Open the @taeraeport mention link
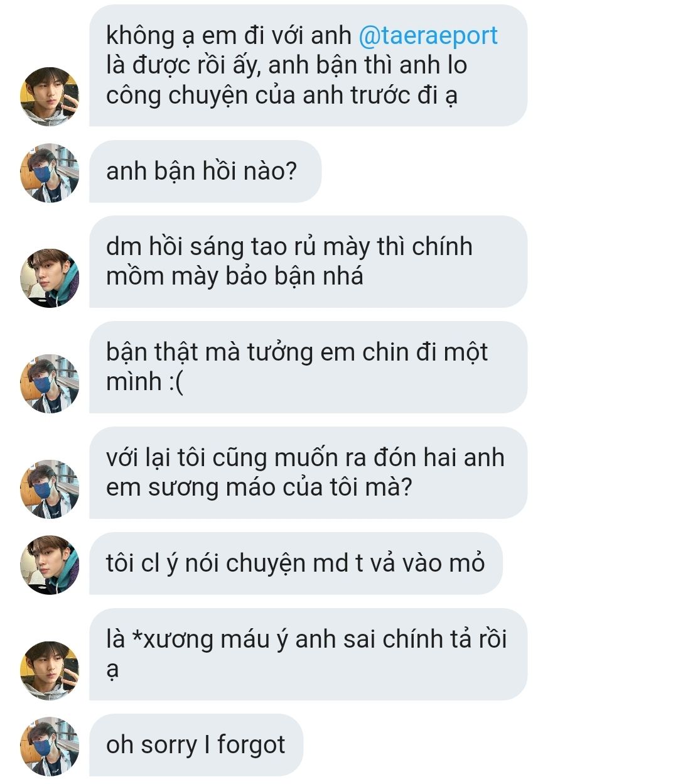This screenshot has width=678, height=784. [428, 36]
